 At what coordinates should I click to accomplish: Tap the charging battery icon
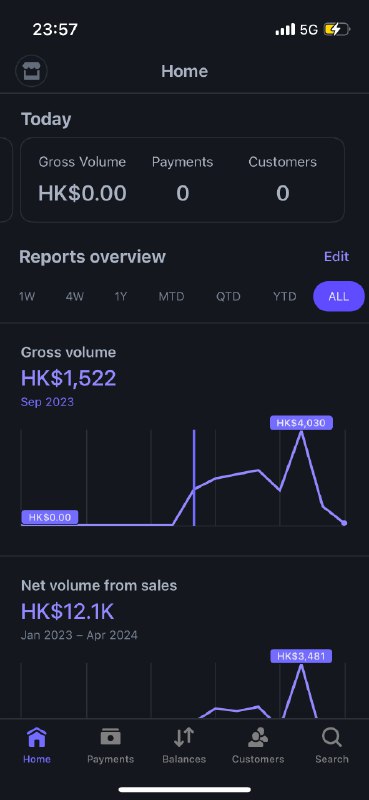point(336,29)
